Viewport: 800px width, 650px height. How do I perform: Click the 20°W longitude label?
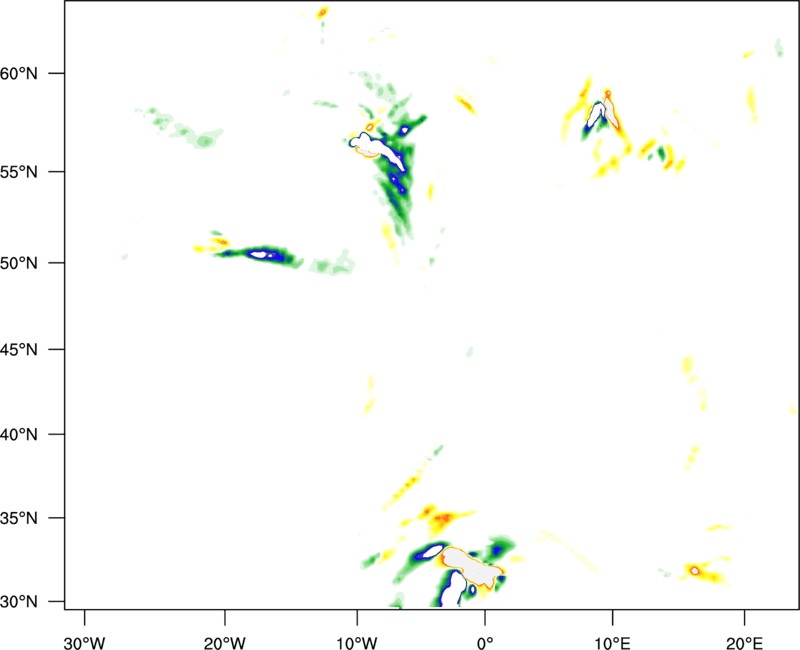224,643
